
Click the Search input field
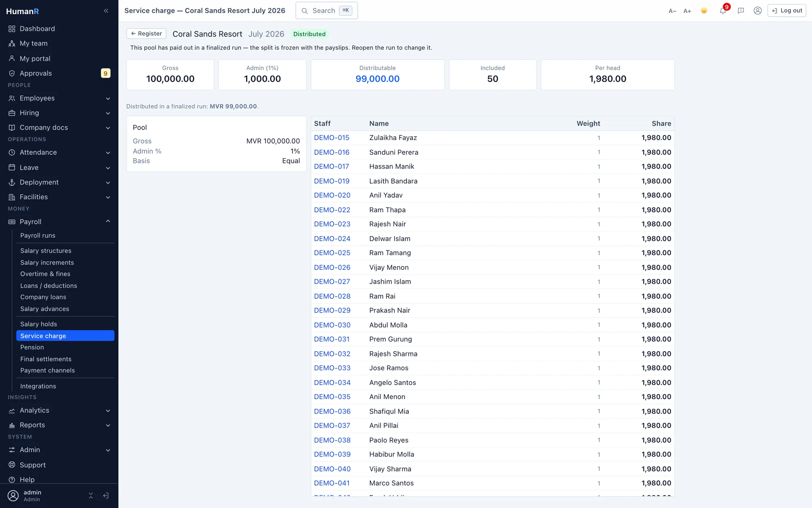coord(326,11)
